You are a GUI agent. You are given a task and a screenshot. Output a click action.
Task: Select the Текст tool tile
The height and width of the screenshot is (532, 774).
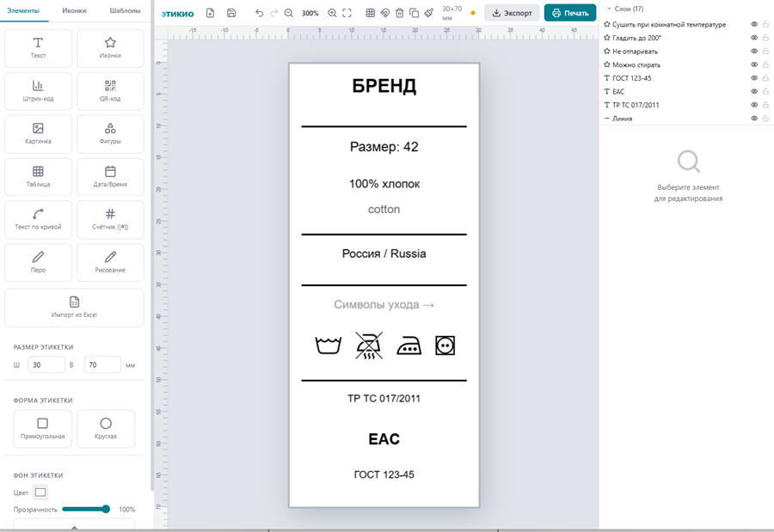click(38, 47)
